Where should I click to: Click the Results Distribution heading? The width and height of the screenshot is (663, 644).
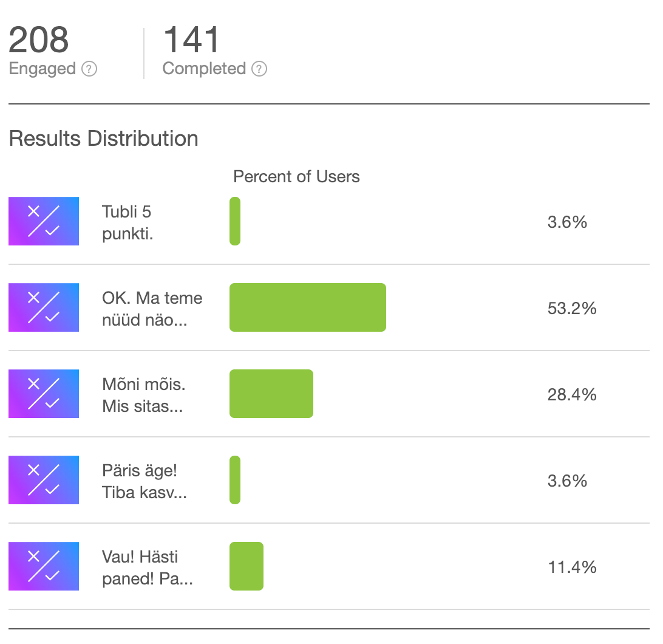tap(103, 139)
